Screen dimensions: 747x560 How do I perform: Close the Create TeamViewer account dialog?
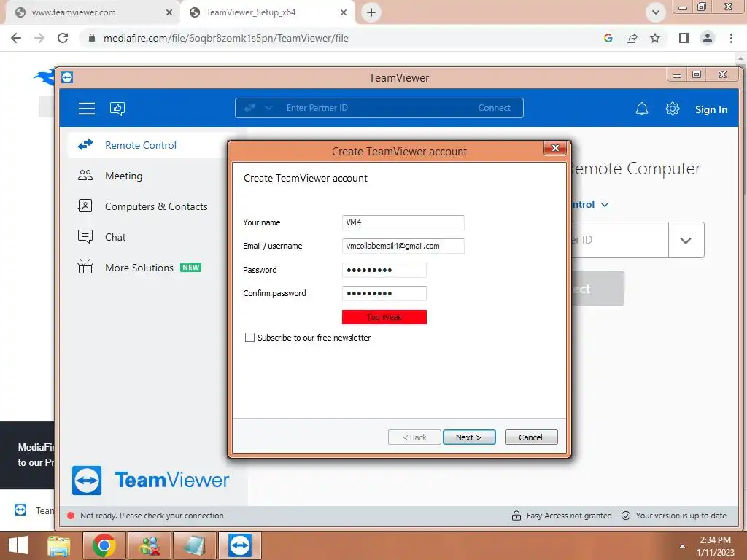tap(555, 148)
